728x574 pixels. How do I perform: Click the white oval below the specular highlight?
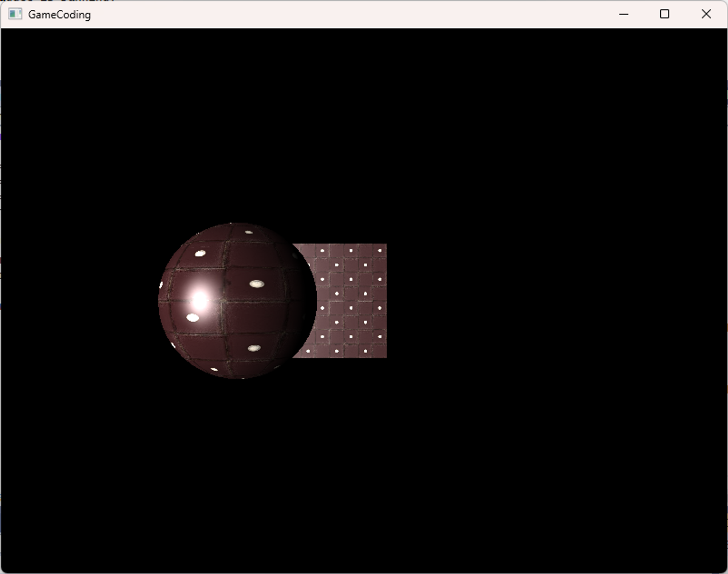click(193, 318)
